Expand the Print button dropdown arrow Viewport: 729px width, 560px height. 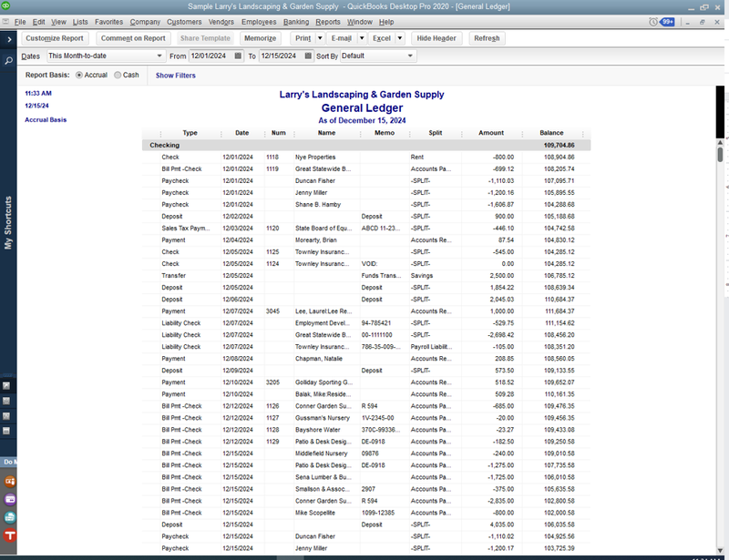(320, 38)
